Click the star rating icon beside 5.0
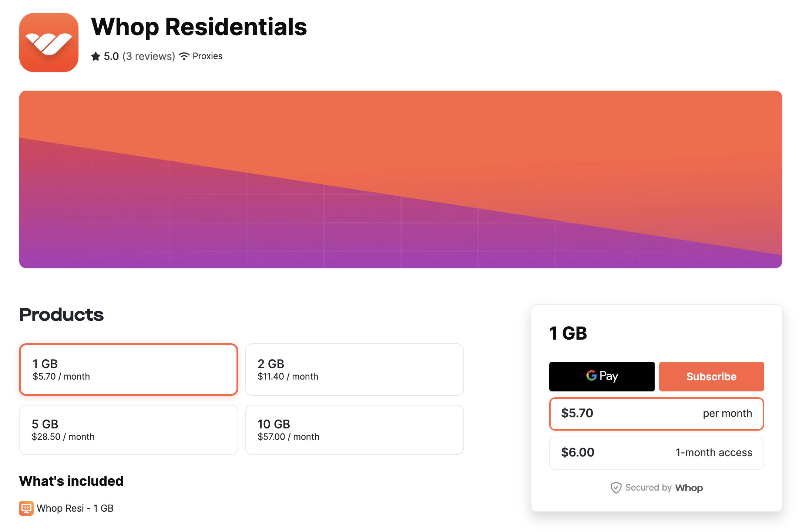This screenshot has height=532, width=806. coord(95,56)
